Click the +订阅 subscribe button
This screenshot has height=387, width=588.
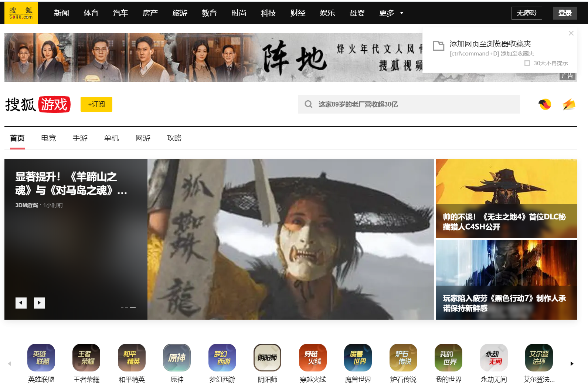point(96,104)
